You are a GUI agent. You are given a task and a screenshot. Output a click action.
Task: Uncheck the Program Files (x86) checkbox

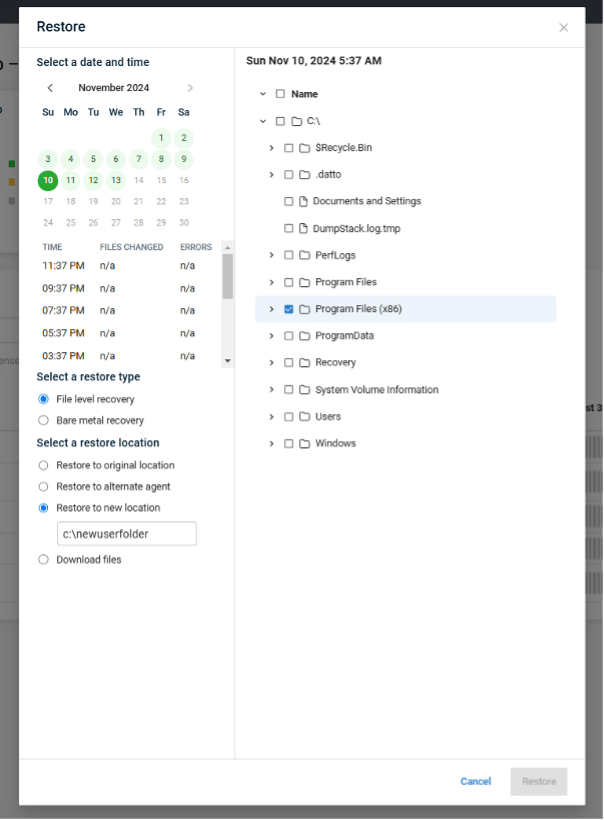(289, 309)
